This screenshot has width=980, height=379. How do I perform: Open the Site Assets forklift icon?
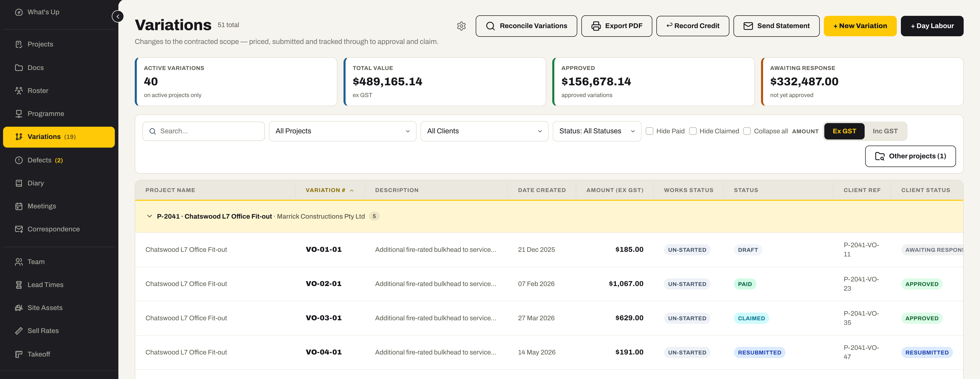tap(19, 308)
